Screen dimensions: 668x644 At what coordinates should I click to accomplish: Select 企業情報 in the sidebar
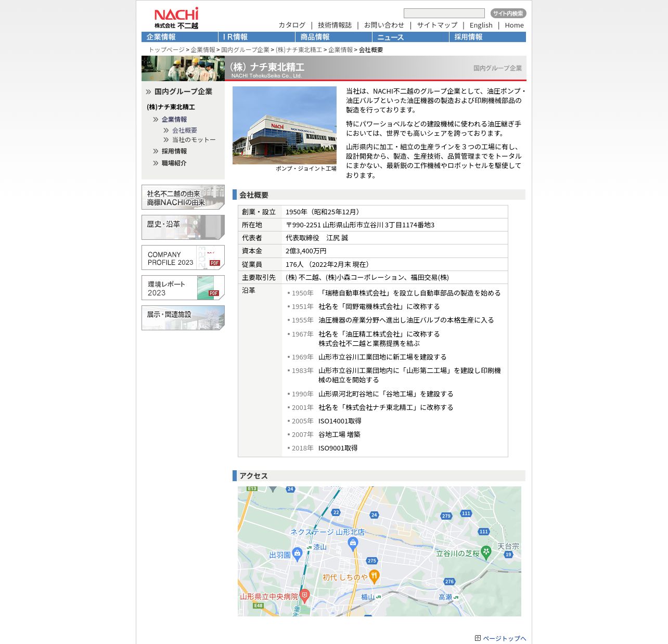point(174,120)
